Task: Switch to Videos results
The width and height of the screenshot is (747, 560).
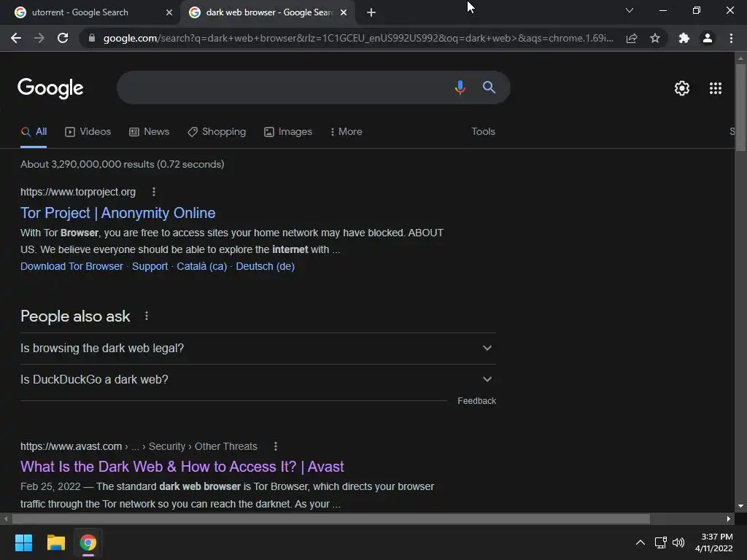Action: click(x=88, y=132)
